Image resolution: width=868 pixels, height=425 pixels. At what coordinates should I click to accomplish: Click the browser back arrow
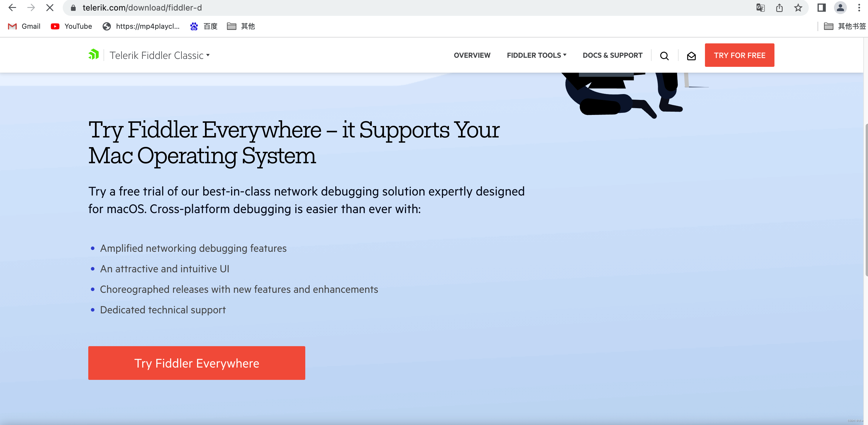(x=12, y=7)
